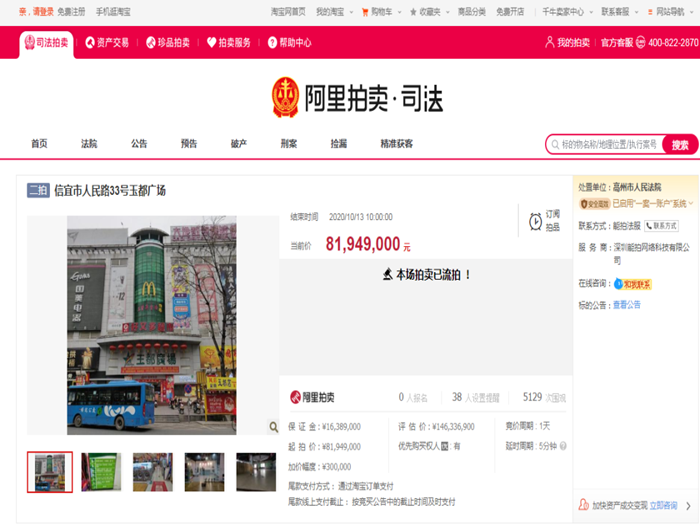This screenshot has width=700, height=525.
Task: Go to 捡漏 navigation item
Action: [x=339, y=144]
